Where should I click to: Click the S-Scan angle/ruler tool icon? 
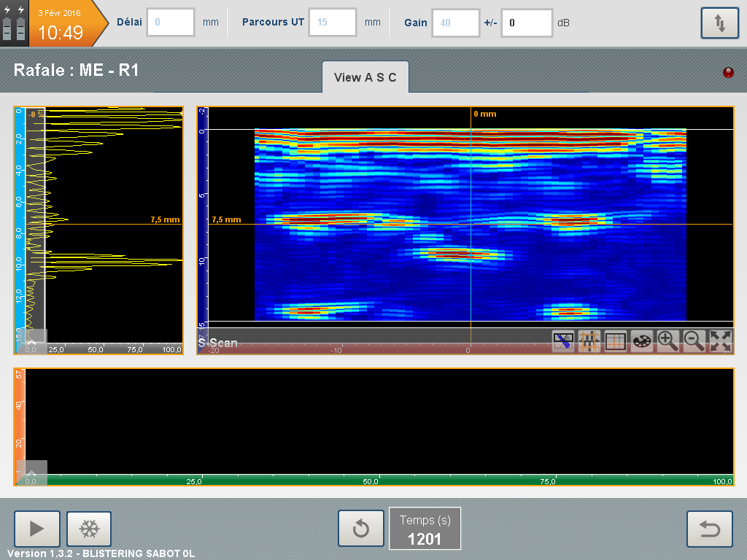[563, 341]
